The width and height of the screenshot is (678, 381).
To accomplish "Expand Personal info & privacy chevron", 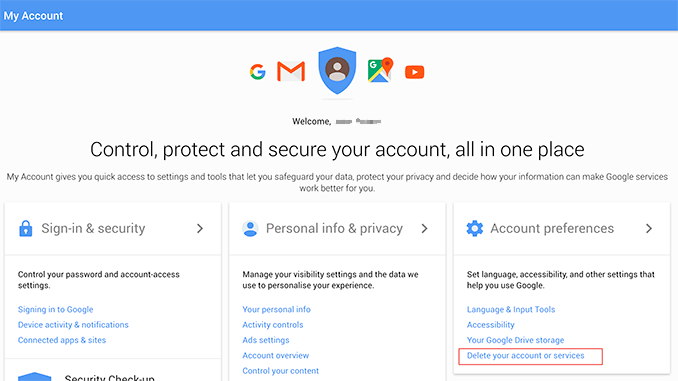I will click(424, 228).
